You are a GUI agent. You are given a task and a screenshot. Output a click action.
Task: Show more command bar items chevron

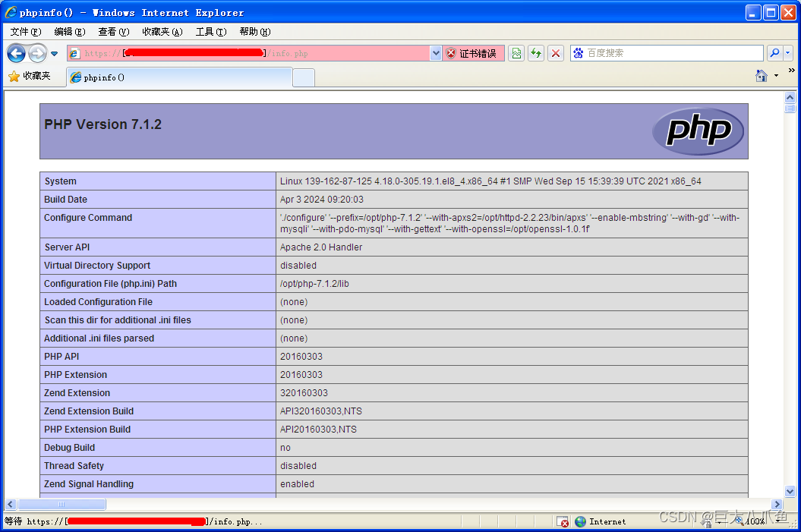(791, 70)
